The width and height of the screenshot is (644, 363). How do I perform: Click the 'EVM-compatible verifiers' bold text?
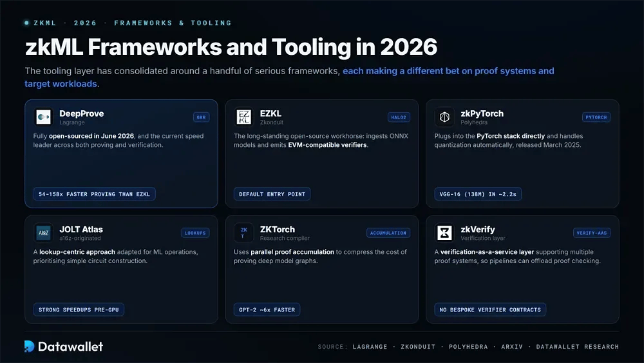327,145
